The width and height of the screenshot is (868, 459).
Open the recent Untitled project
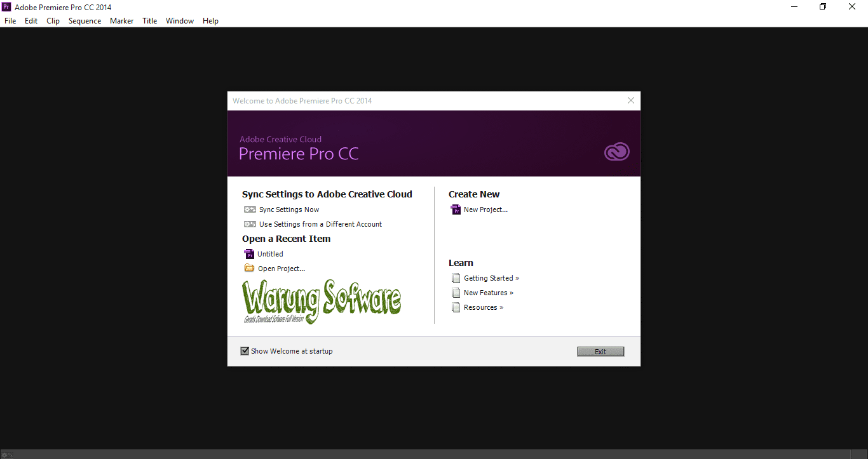click(x=270, y=254)
